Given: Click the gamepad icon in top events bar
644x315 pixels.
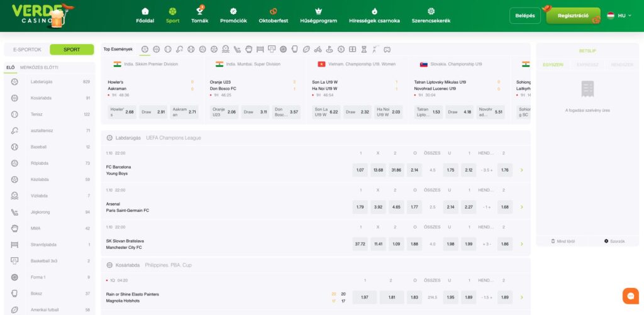Looking at the screenshot, I should pyautogui.click(x=387, y=49).
